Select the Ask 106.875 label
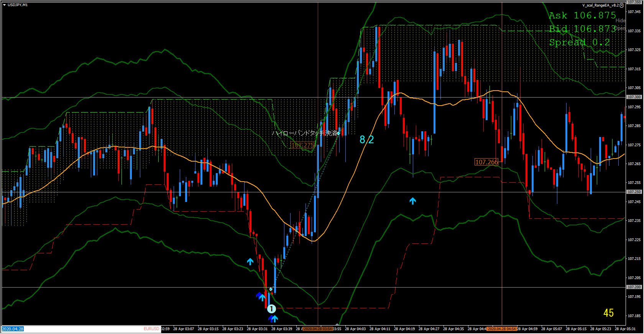The image size is (644, 334). point(582,15)
